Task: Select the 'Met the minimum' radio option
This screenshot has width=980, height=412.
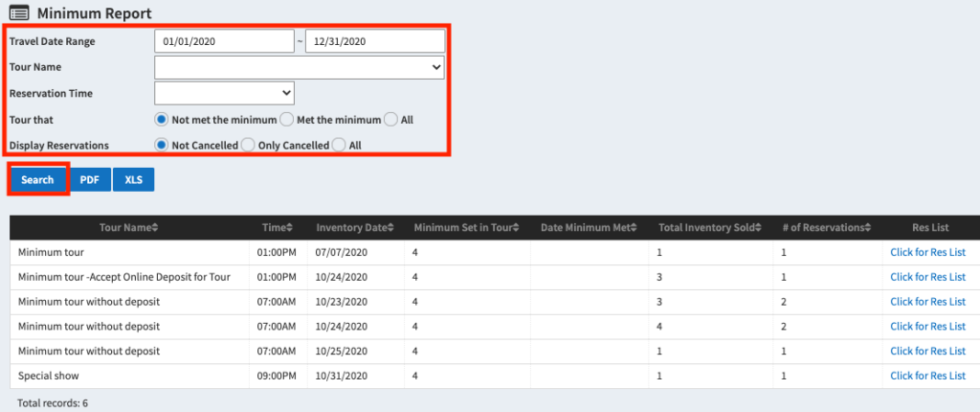Action: click(x=286, y=120)
